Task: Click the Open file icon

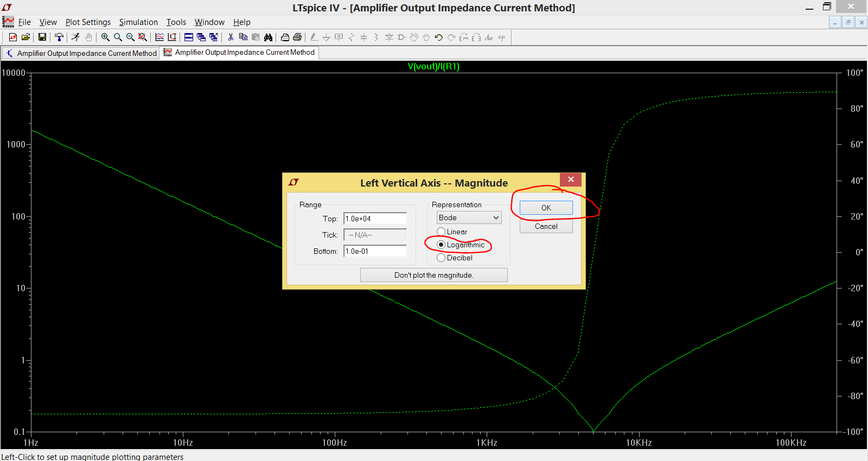Action: coord(25,37)
